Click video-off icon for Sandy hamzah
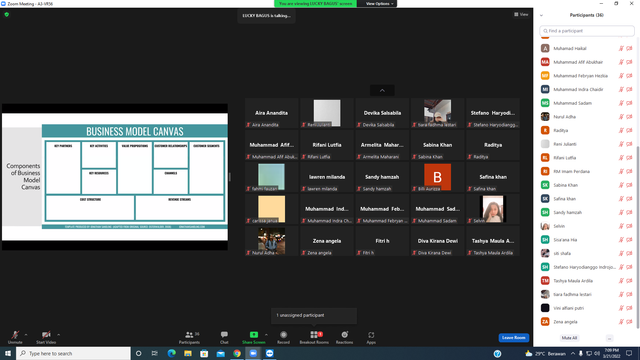Image resolution: width=640 pixels, height=360 pixels. (x=629, y=212)
